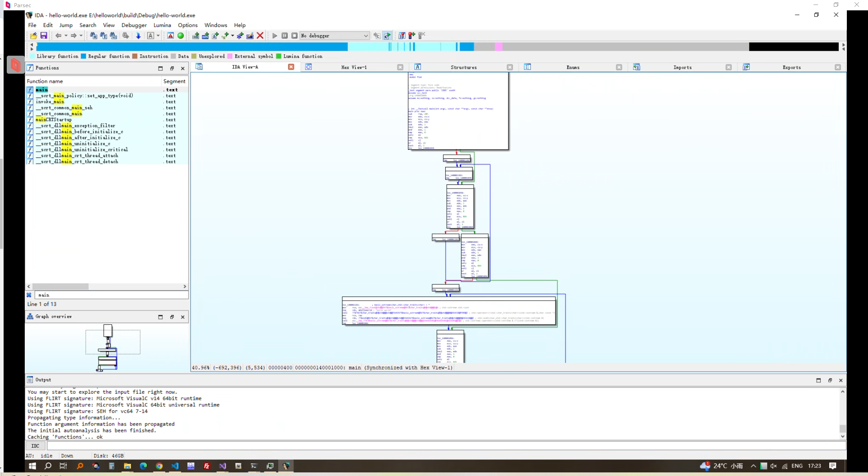Open the Debugger menu
The width and height of the screenshot is (868, 476).
[x=134, y=25]
